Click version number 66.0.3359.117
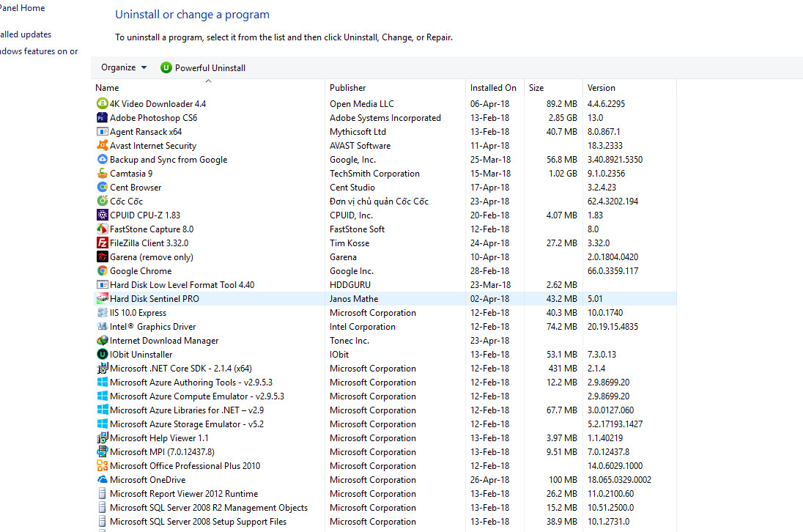The width and height of the screenshot is (803, 532). coord(613,271)
